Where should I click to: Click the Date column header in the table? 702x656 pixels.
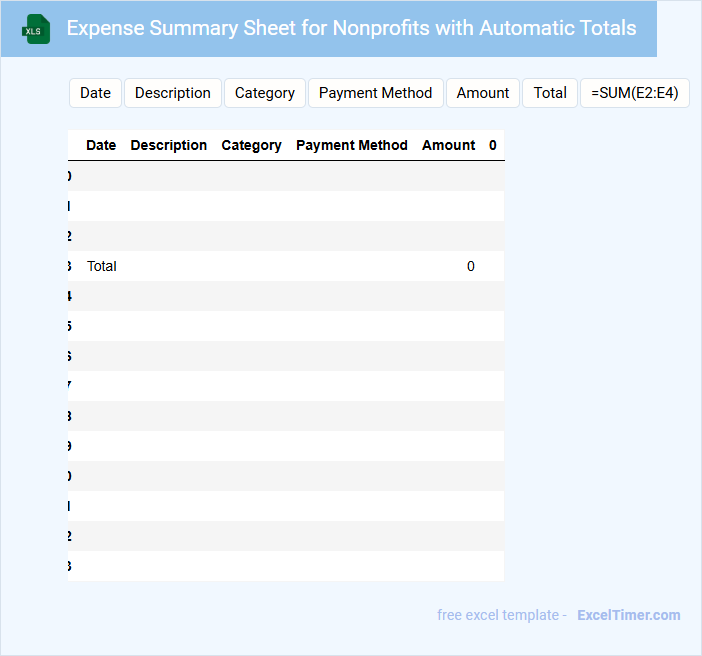[x=101, y=145]
